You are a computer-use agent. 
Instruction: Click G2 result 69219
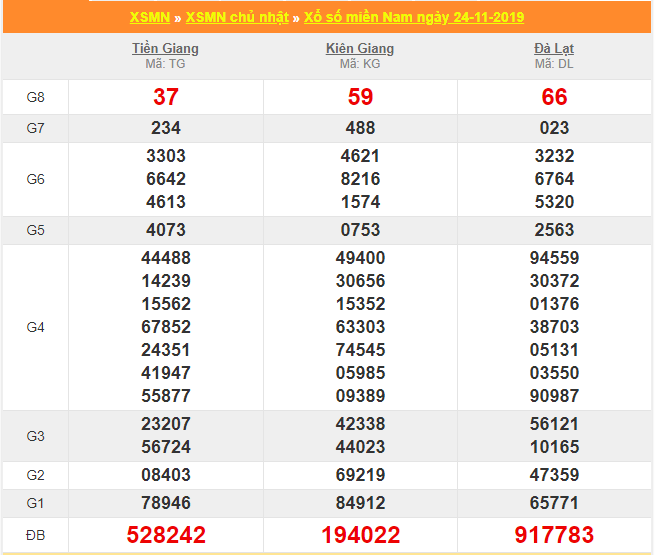tap(360, 475)
